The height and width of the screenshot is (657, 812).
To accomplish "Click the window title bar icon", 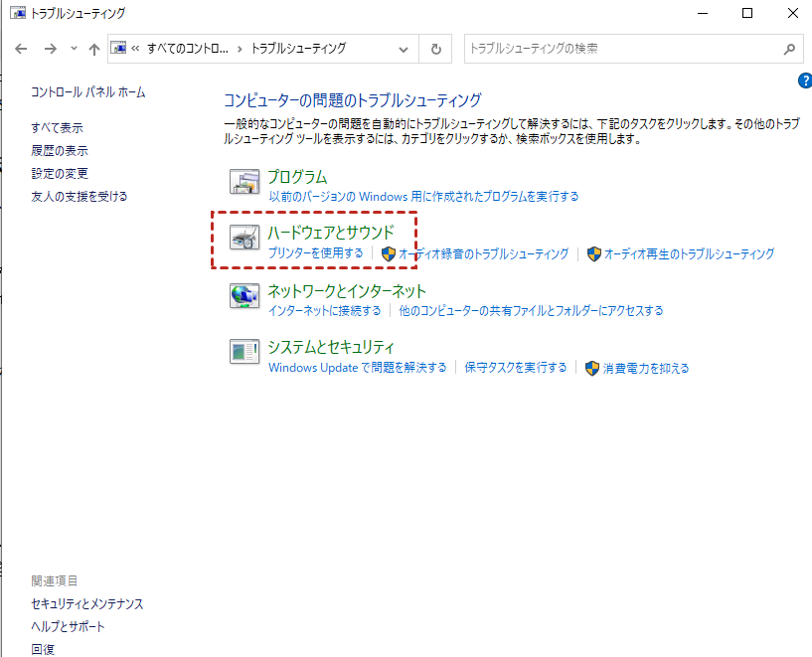I will [x=18, y=13].
